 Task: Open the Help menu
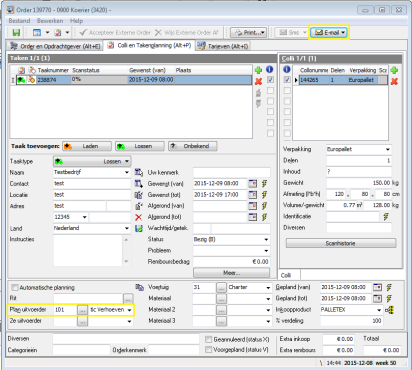(x=76, y=21)
